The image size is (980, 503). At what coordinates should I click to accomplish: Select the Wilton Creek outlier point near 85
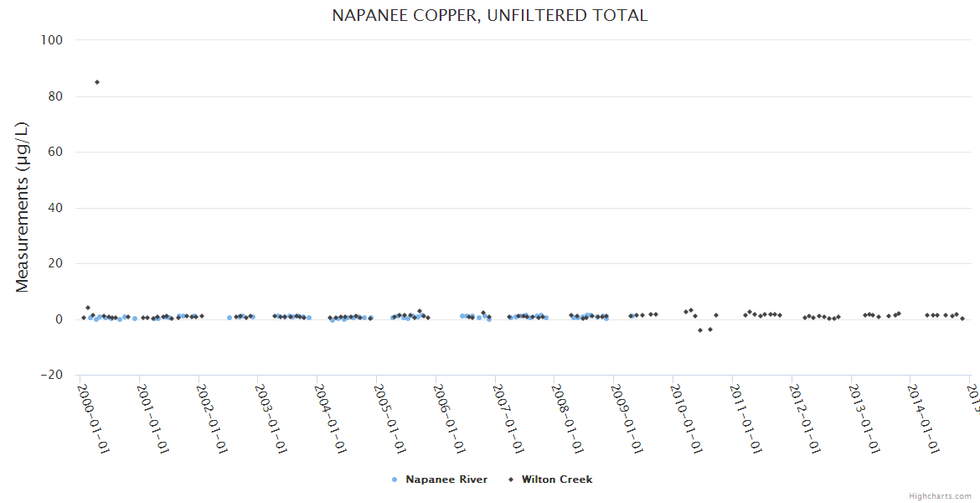[97, 82]
